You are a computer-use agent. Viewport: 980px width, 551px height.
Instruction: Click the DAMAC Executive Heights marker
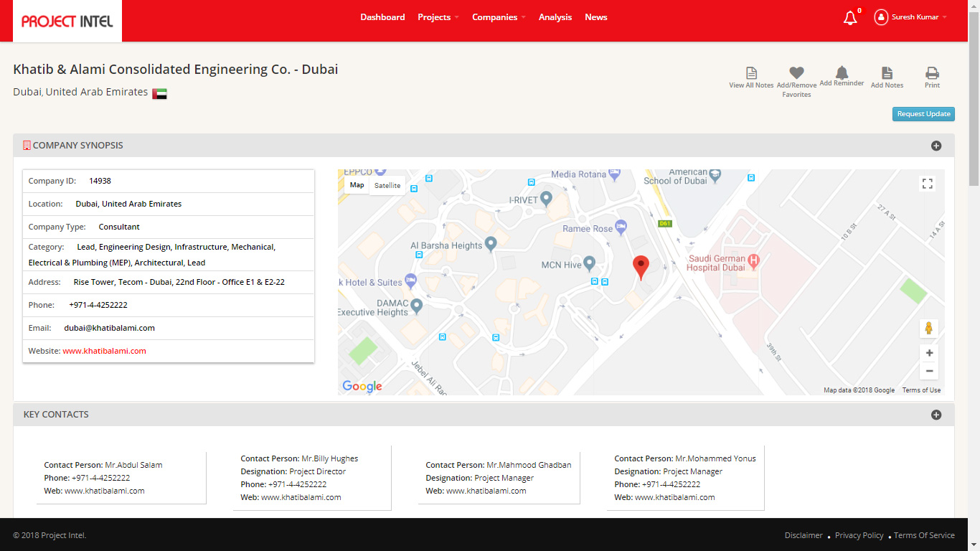tap(416, 306)
